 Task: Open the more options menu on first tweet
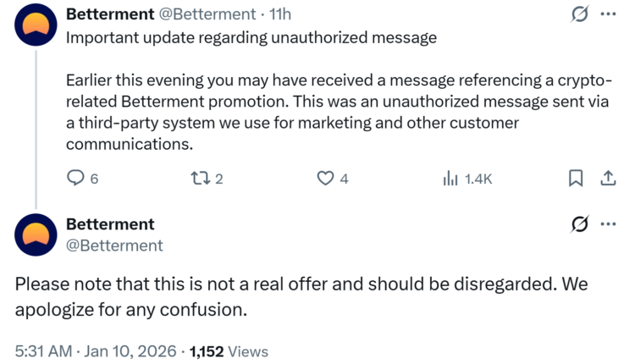[608, 14]
